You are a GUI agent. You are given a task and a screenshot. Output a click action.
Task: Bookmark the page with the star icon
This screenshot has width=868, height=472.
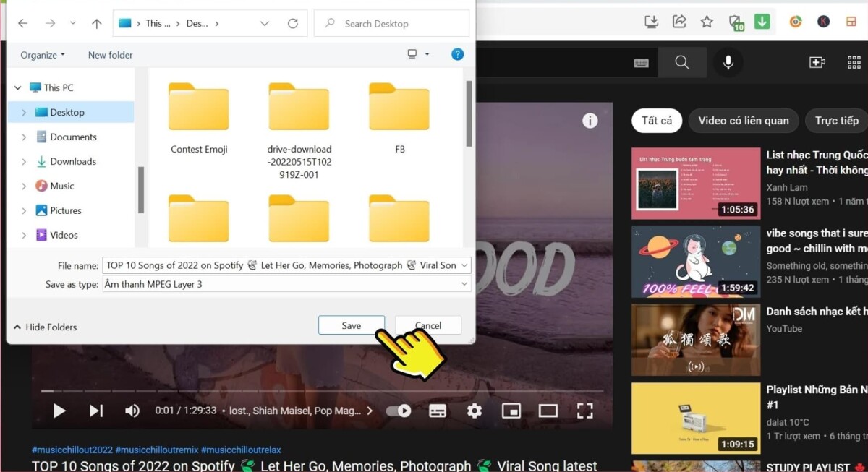[x=707, y=22]
